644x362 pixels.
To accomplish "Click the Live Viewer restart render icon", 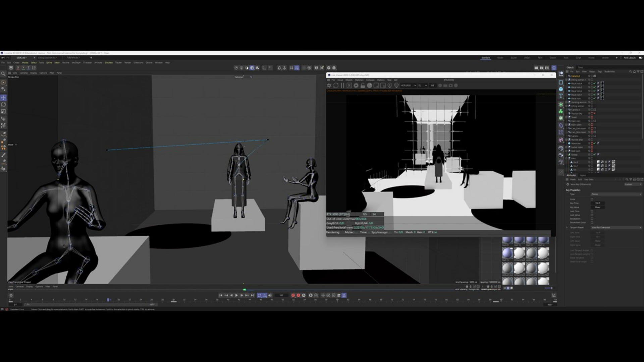I will pos(336,85).
